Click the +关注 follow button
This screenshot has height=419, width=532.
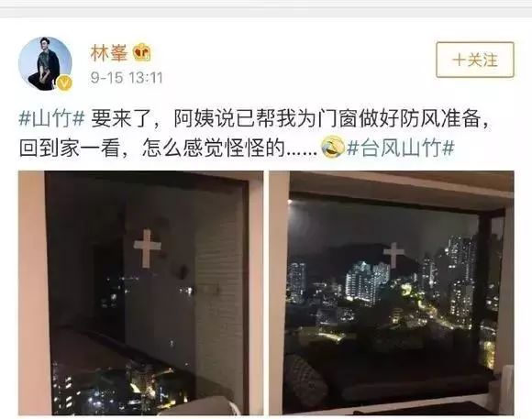(x=474, y=60)
